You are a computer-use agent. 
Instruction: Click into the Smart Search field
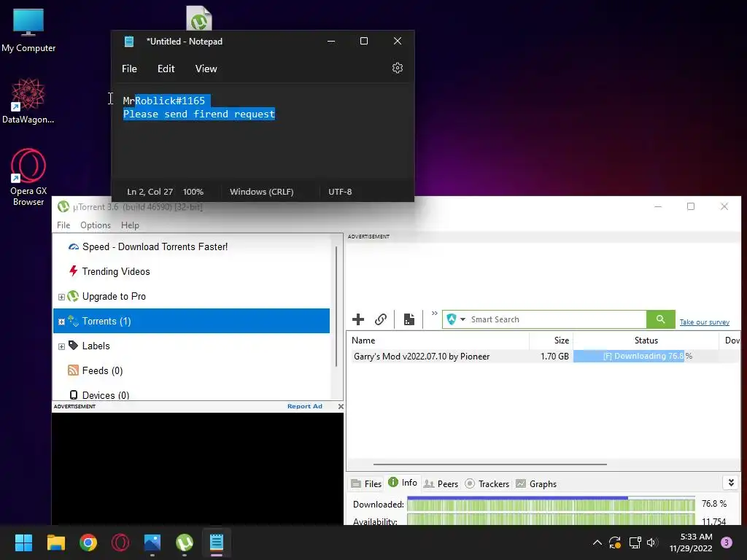pos(557,319)
